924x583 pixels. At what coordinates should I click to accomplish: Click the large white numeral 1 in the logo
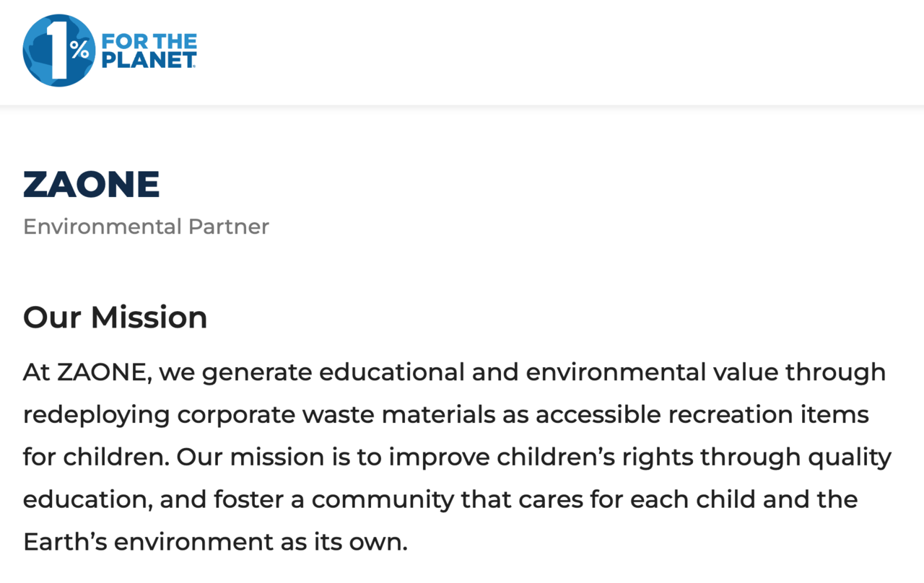(56, 51)
